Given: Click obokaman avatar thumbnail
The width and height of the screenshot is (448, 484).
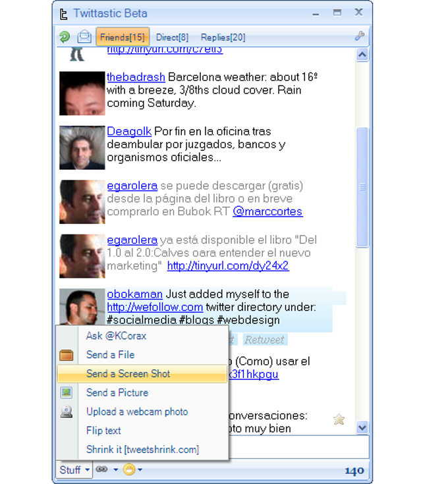Looking at the screenshot, I should (82, 306).
